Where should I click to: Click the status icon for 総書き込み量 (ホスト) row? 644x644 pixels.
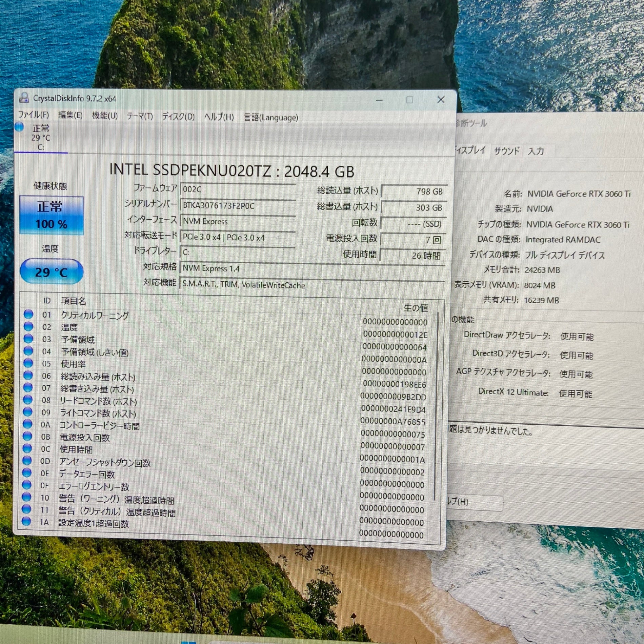tap(28, 387)
